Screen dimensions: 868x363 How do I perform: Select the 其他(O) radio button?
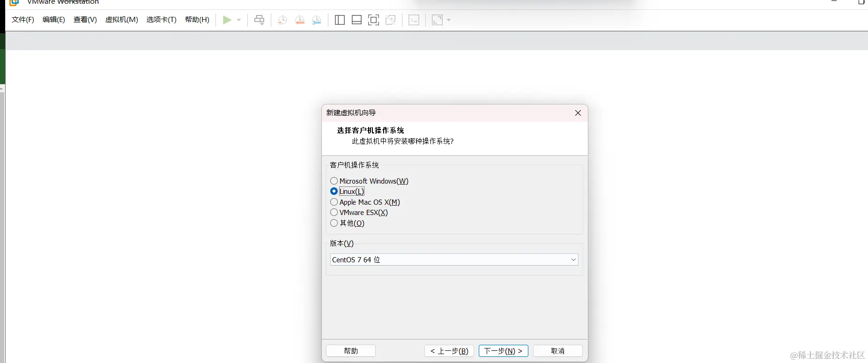[x=334, y=223]
